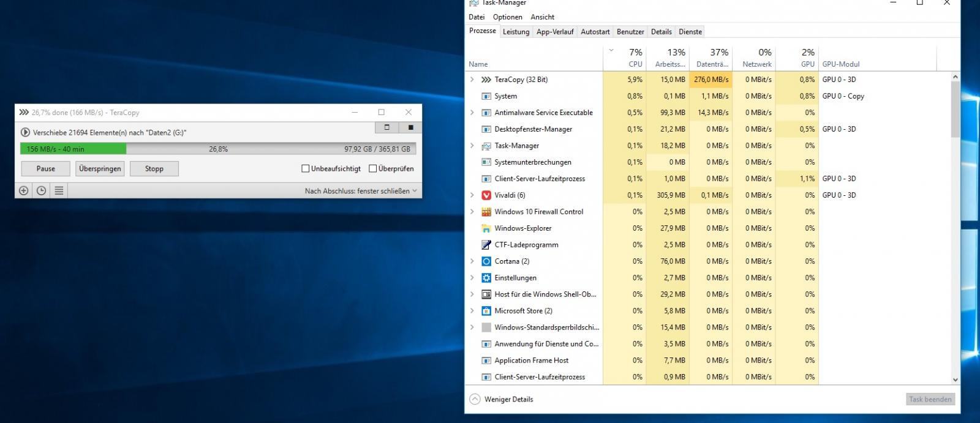
Task: Sort processes by Arbeitsspeicher column
Action: (668, 58)
